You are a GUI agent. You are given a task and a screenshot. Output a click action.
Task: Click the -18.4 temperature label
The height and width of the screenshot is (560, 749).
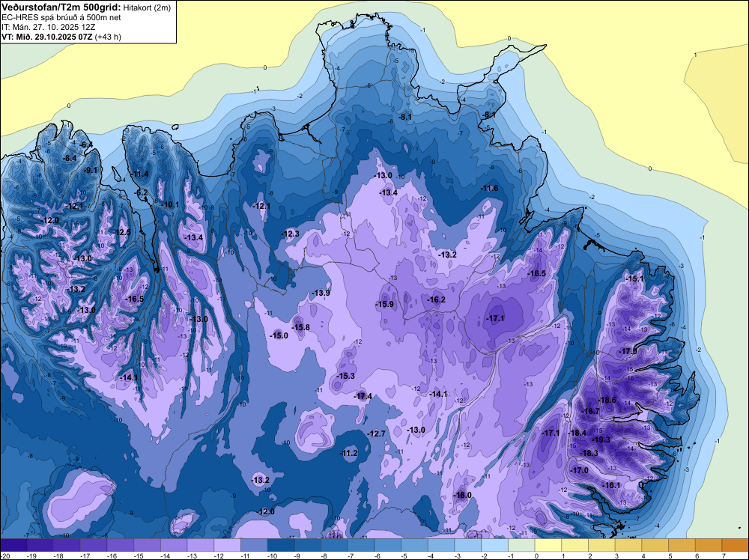coord(577,433)
